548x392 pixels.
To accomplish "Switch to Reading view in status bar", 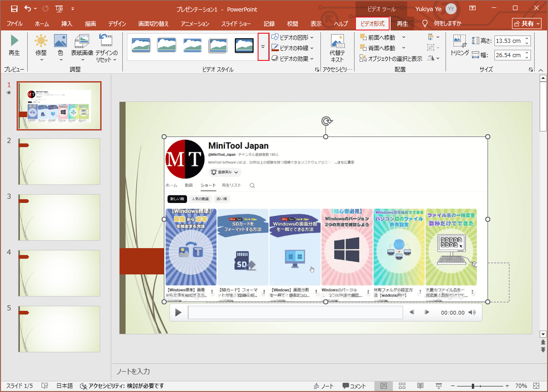I will (x=420, y=386).
